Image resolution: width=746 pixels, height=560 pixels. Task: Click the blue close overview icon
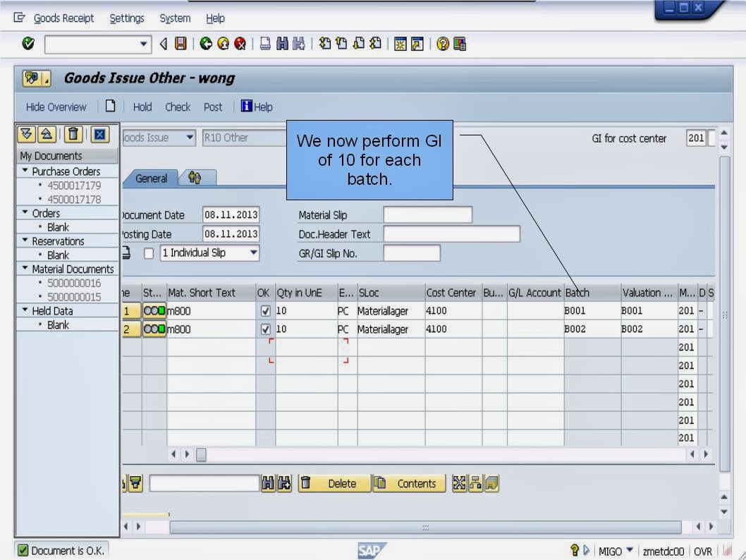click(x=100, y=135)
